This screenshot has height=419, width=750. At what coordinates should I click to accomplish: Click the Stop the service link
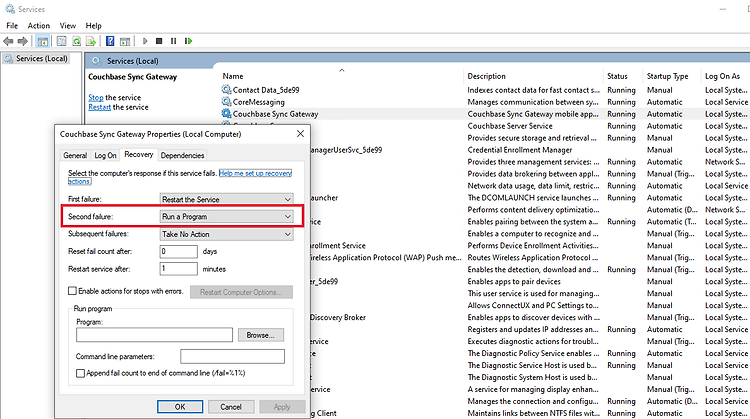pyautogui.click(x=96, y=97)
